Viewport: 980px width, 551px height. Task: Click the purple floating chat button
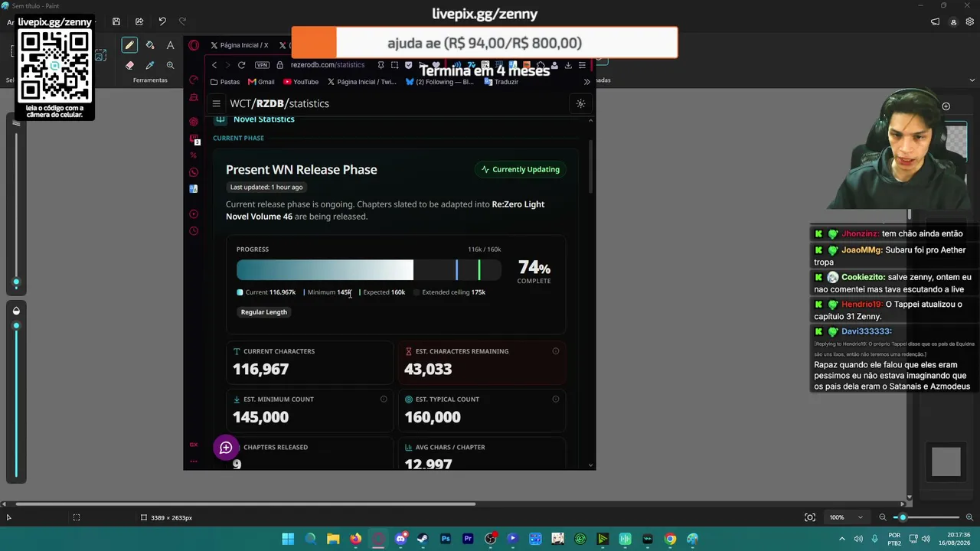pyautogui.click(x=226, y=448)
